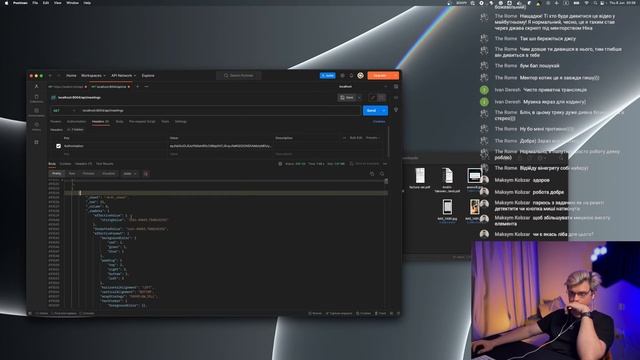Open the API Network dropdown
The height and width of the screenshot is (360, 640).
pyautogui.click(x=123, y=76)
